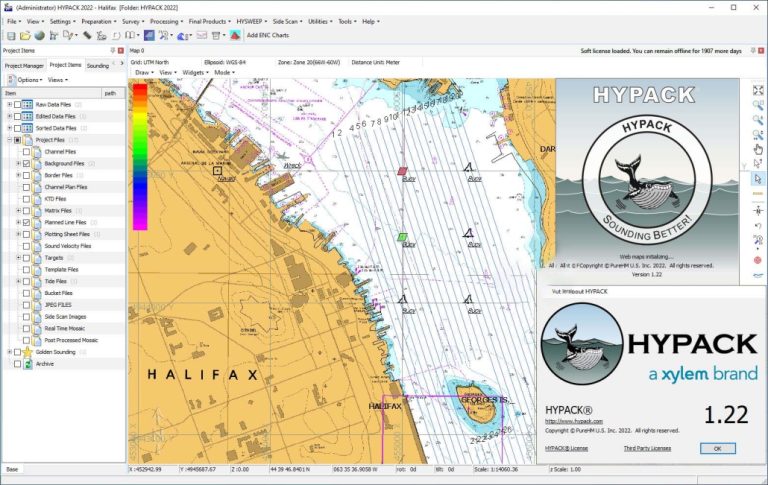Screen dimensions: 768x485
Task: Click the Save disk icon in toolbar
Action: (x=11, y=35)
